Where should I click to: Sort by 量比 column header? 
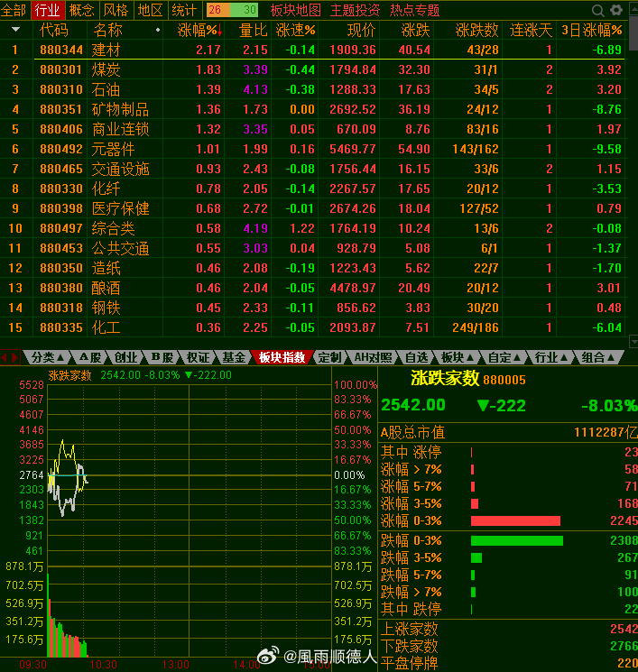point(253,30)
